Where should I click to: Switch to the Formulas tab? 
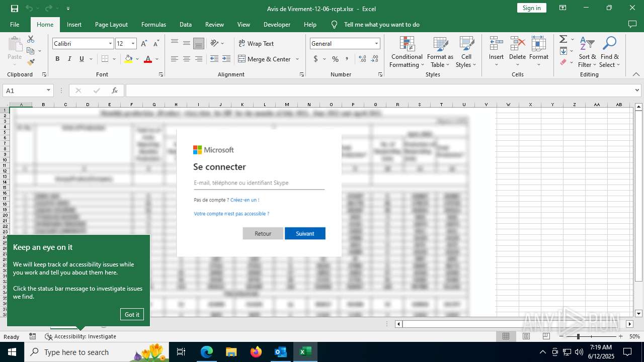coord(153,25)
